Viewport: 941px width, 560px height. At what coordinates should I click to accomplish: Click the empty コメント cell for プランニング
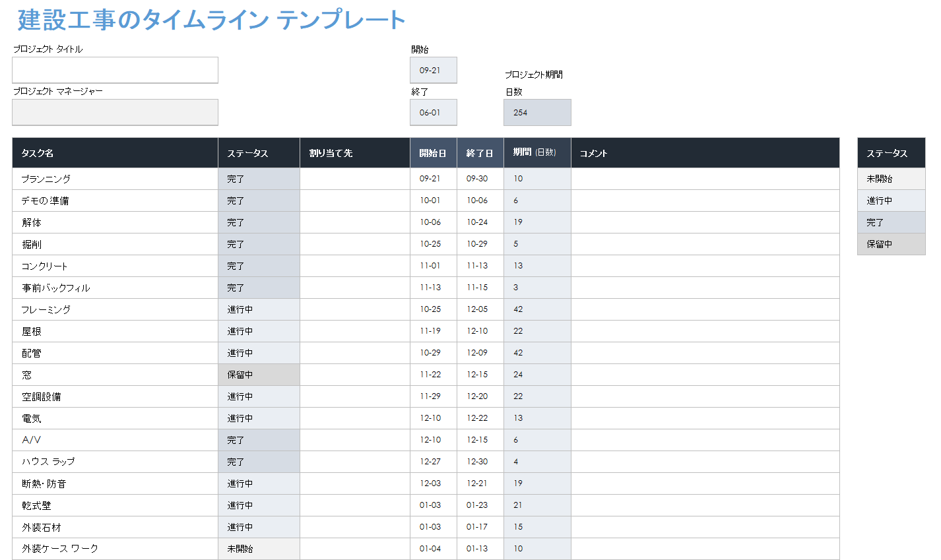click(705, 179)
